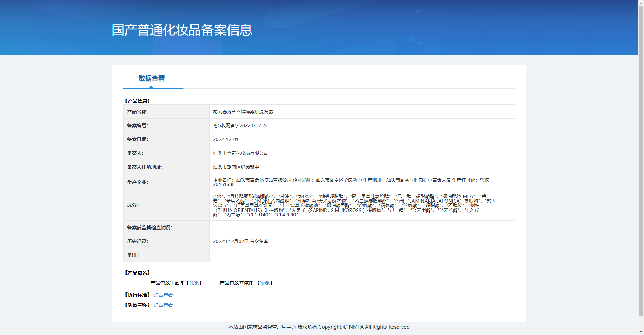Open 预览 link for 产品包装立体图
The image size is (644, 335).
(264, 283)
